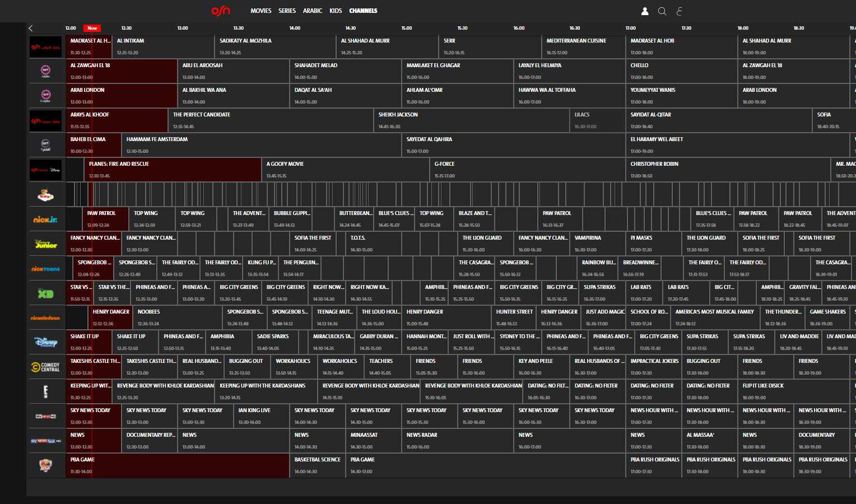The width and height of the screenshot is (856, 504).
Task: Open El Haramy Wel Abeet programme
Action: coord(738,146)
